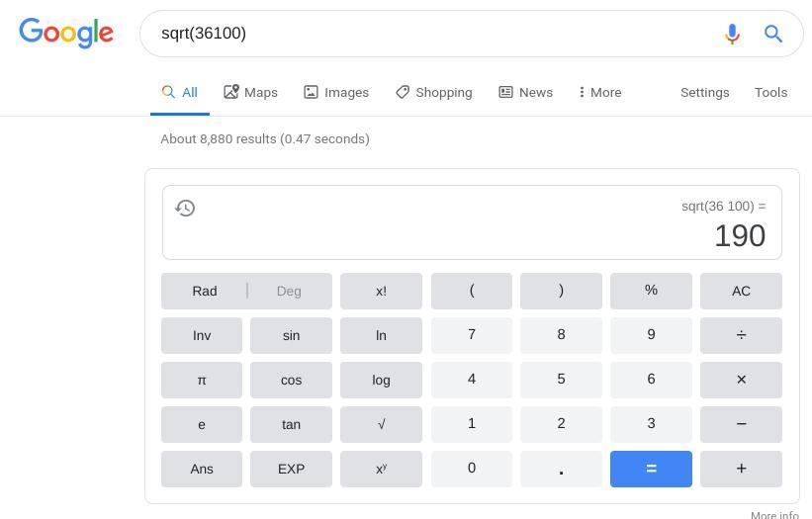The height and width of the screenshot is (519, 812).
Task: Open the Tools options
Action: click(x=770, y=92)
